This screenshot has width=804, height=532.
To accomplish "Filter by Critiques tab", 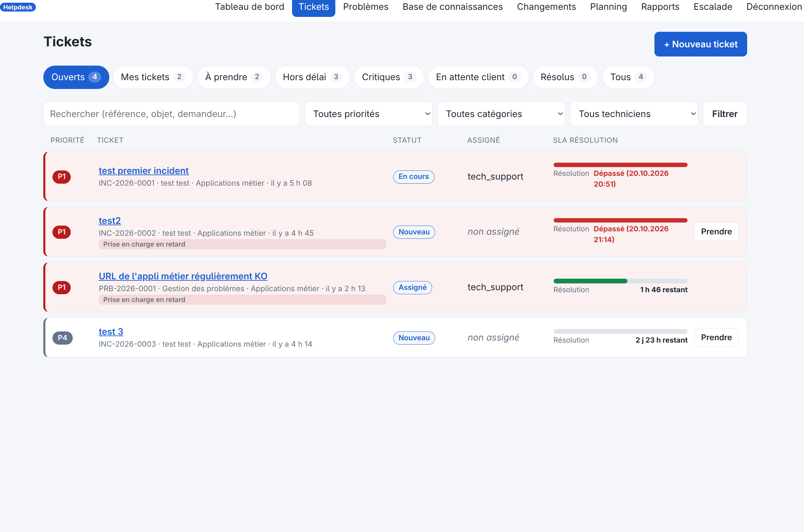I will (388, 77).
